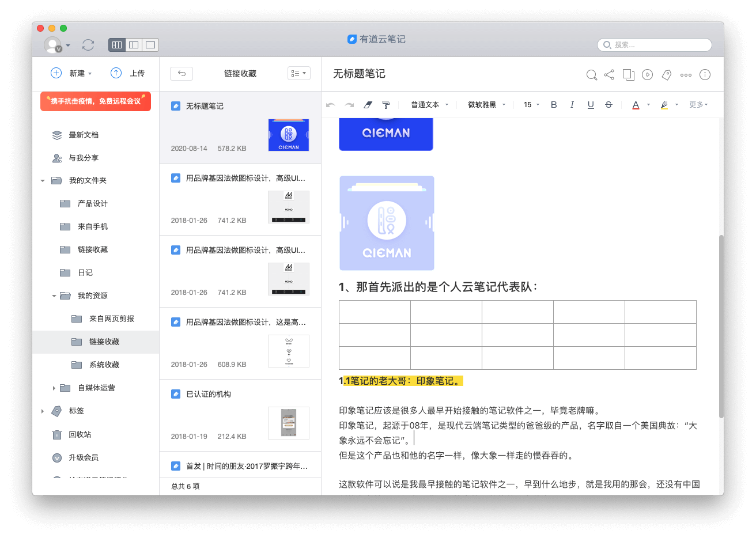Switch to single-pane layout view

coord(150,44)
